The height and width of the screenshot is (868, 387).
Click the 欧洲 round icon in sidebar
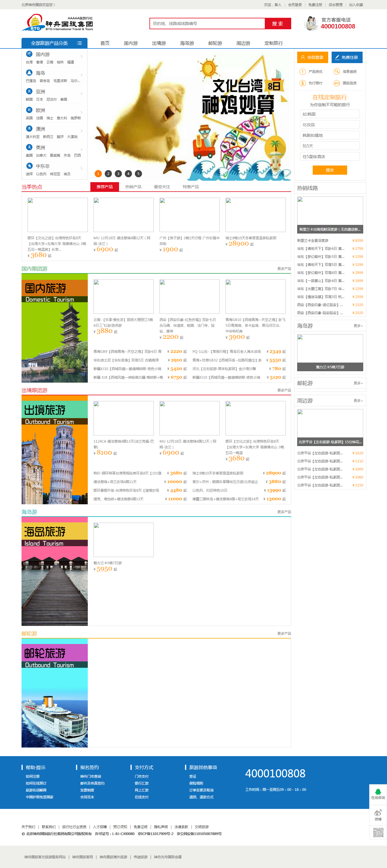click(29, 110)
